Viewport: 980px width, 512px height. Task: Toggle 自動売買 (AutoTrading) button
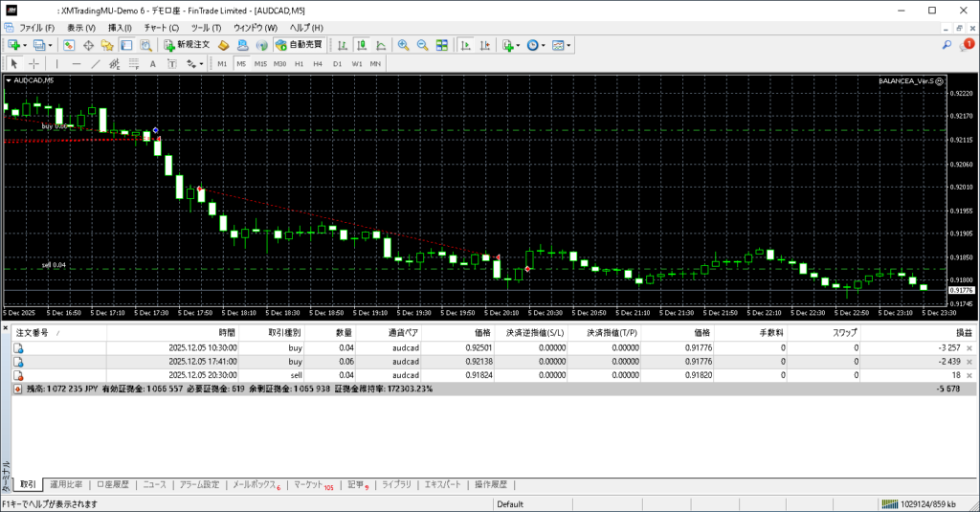(299, 45)
